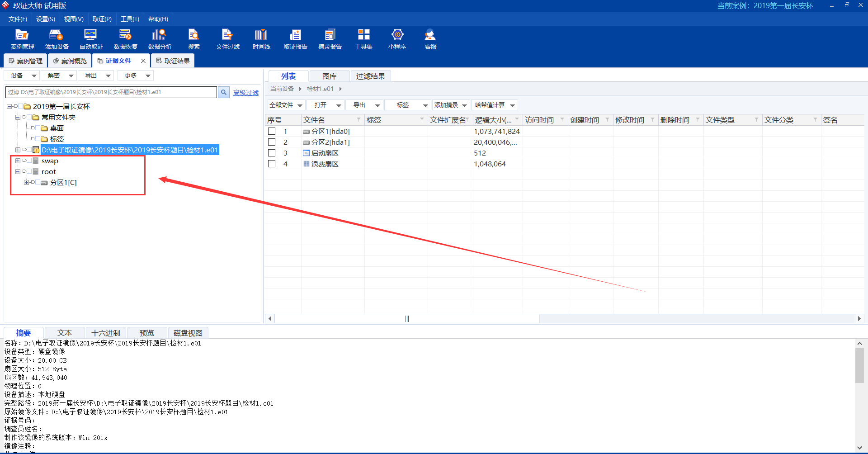Click the 标签 button in list toolbar
Image resolution: width=868 pixels, height=454 pixels.
point(407,105)
